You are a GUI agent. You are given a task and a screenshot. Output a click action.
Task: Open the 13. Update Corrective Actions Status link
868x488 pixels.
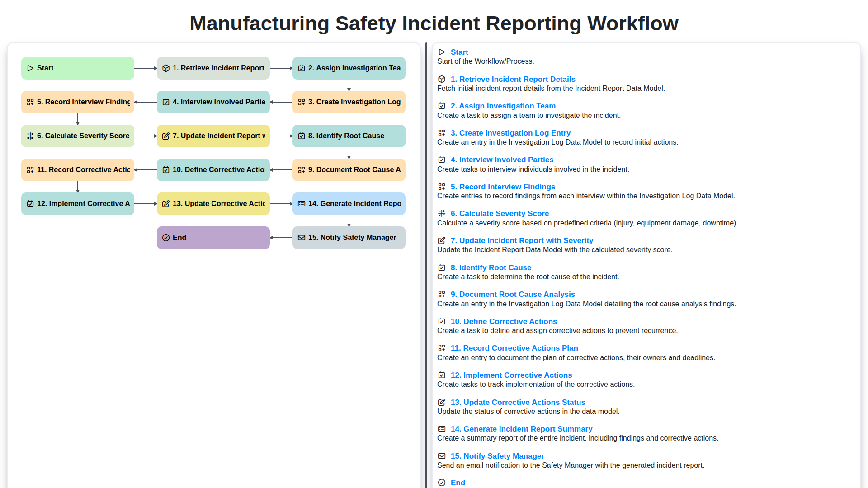pyautogui.click(x=518, y=402)
